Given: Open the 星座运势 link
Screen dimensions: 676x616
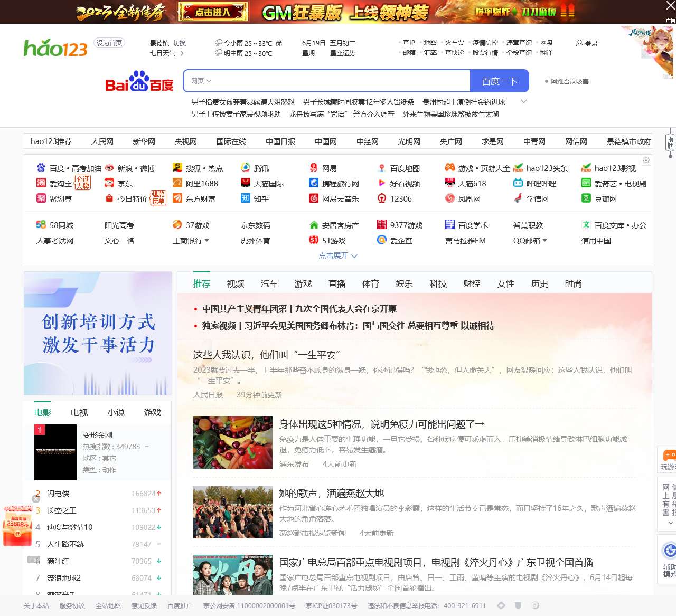Looking at the screenshot, I should 343,53.
